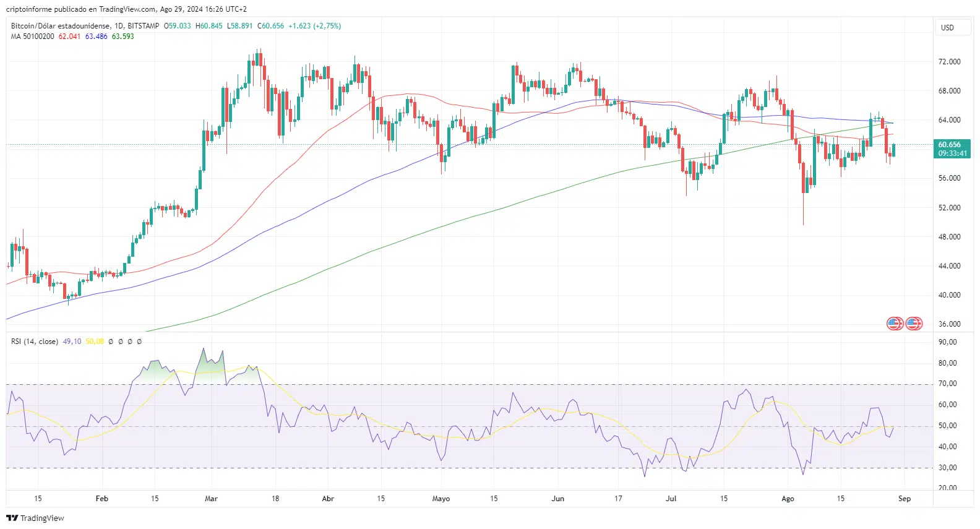This screenshot has height=529, width=980.
Task: Click the Jul date on time axis
Action: tap(671, 499)
